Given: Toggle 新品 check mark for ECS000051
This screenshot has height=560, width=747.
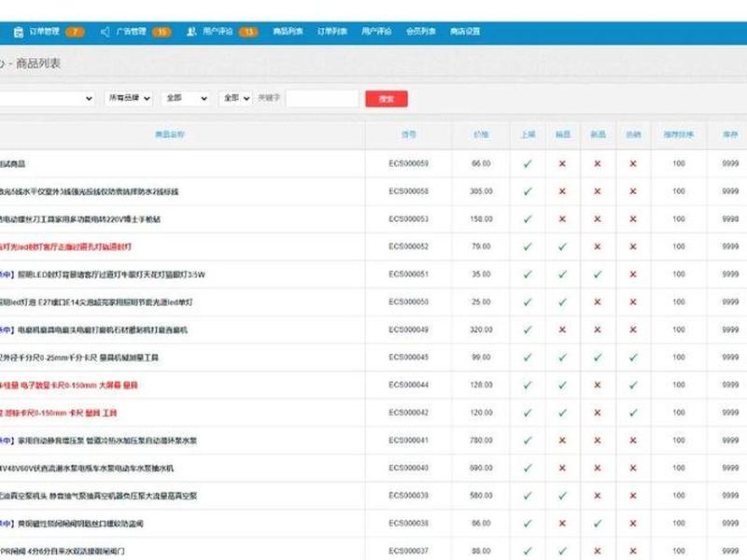Looking at the screenshot, I should pos(598,274).
